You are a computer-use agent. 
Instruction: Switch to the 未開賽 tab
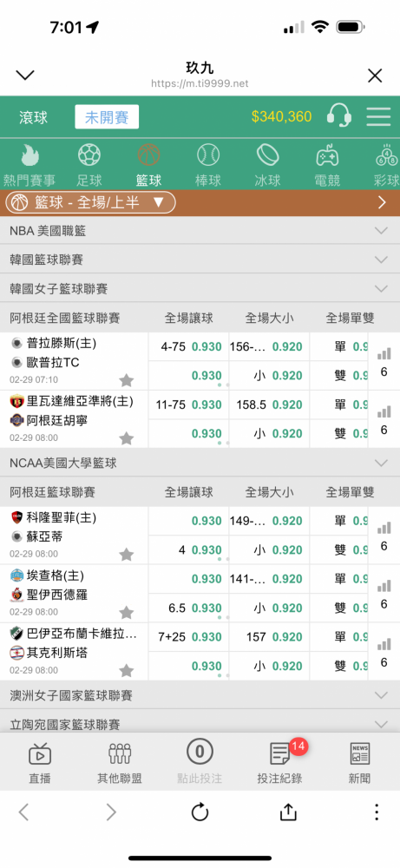point(107,117)
